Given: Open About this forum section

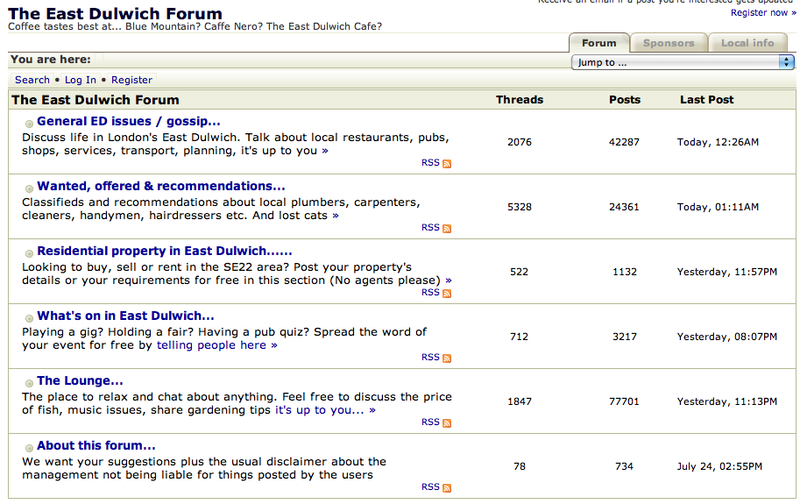Looking at the screenshot, I should coord(96,445).
